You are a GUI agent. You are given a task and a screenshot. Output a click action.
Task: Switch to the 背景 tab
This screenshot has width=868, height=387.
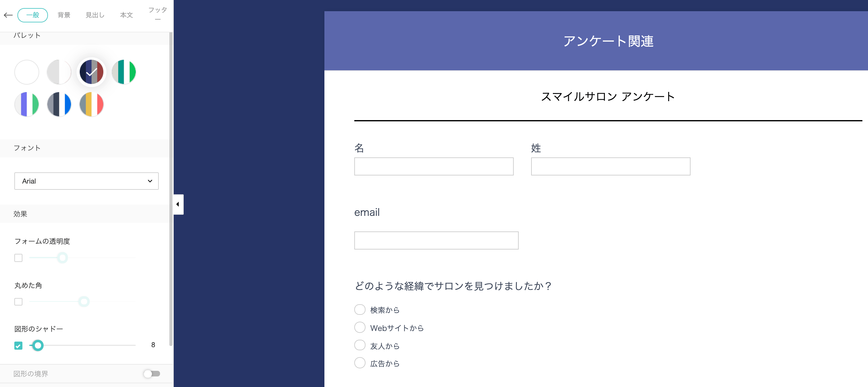[x=64, y=15]
